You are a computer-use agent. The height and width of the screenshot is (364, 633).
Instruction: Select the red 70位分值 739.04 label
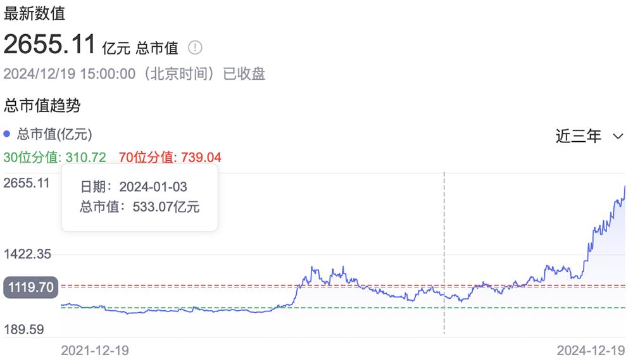pyautogui.click(x=170, y=157)
